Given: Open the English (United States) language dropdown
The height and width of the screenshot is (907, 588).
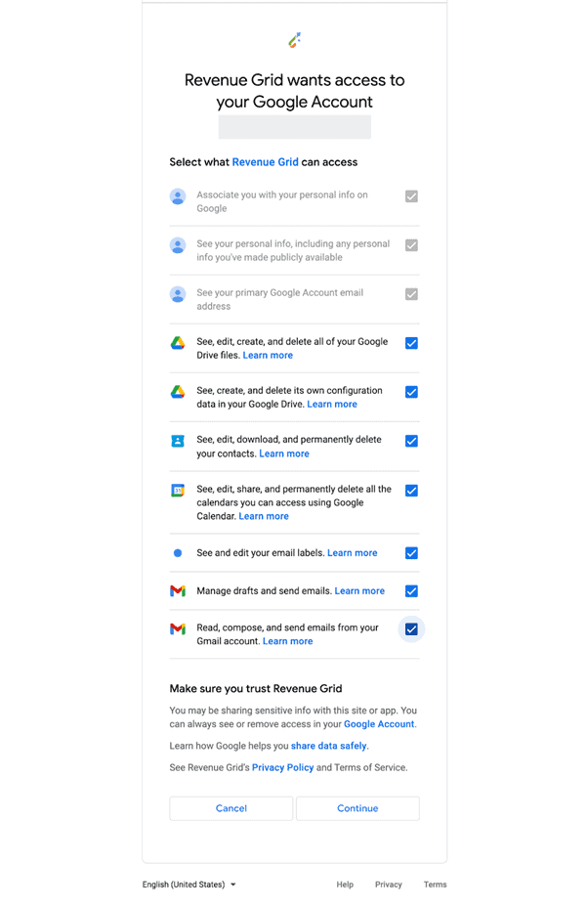Looking at the screenshot, I should click(x=189, y=885).
